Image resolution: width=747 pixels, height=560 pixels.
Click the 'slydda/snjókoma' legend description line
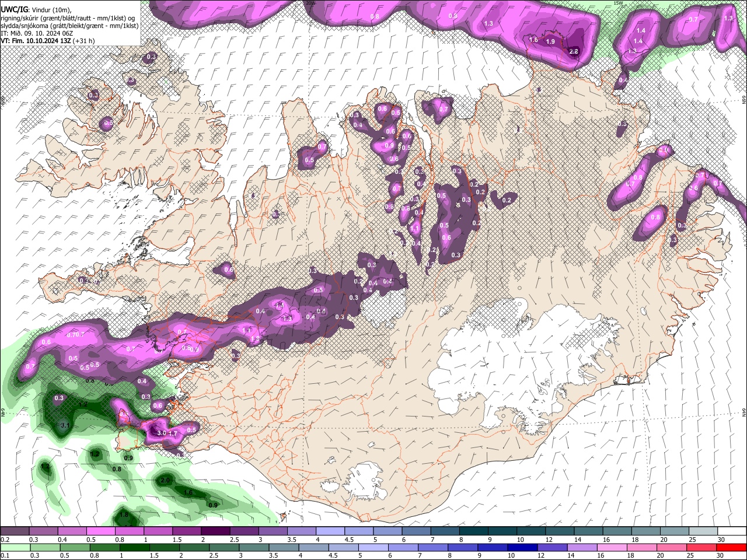click(69, 26)
